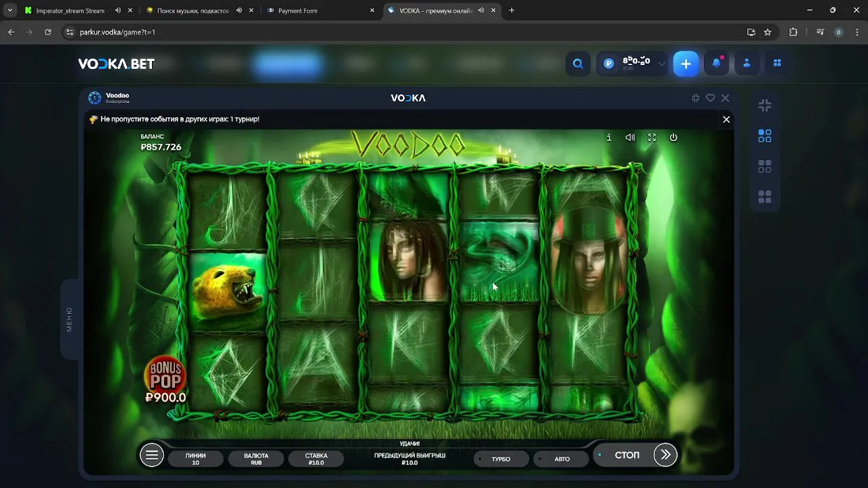Viewport: 868px width, 488px height.
Task: Reload the page
Action: pos(47,32)
